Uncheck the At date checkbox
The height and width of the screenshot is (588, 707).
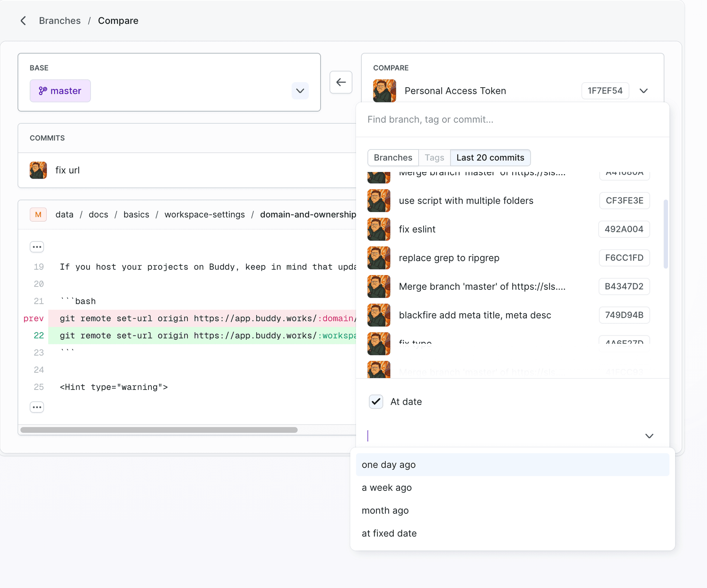click(x=376, y=402)
